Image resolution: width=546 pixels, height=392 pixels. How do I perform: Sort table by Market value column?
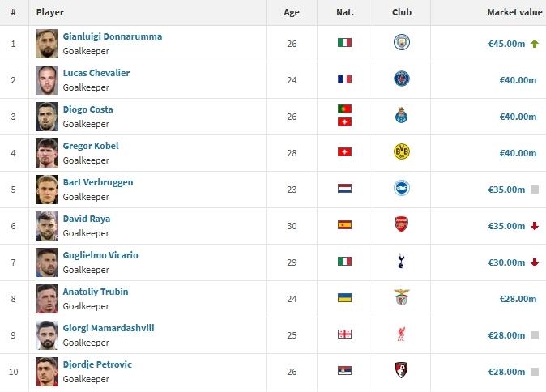pos(514,12)
